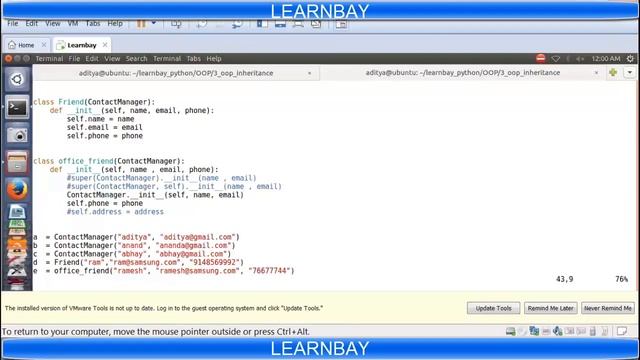Image resolution: width=640 pixels, height=360 pixels.
Task: Click the 76% scroll position indicator
Action: click(x=621, y=279)
